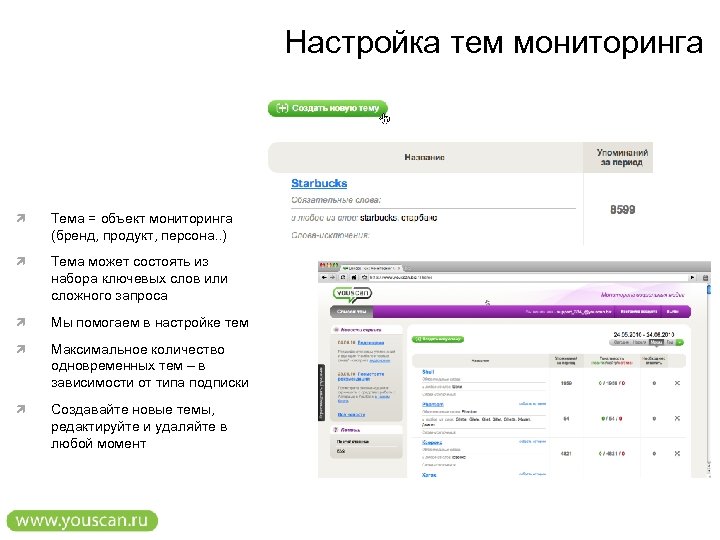
Task: Click the browser back arrow icon
Action: 324,277
